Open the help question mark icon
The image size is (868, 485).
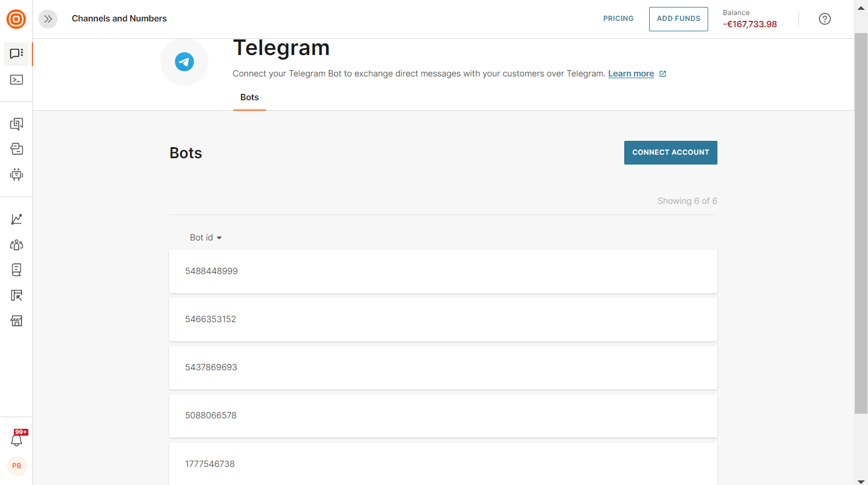tap(825, 19)
